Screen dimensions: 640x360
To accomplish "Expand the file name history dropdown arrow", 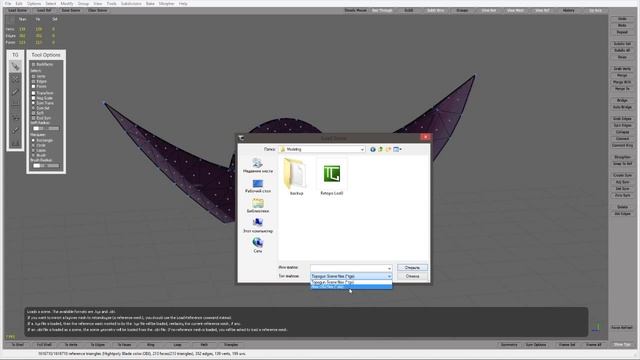I will pyautogui.click(x=389, y=268).
